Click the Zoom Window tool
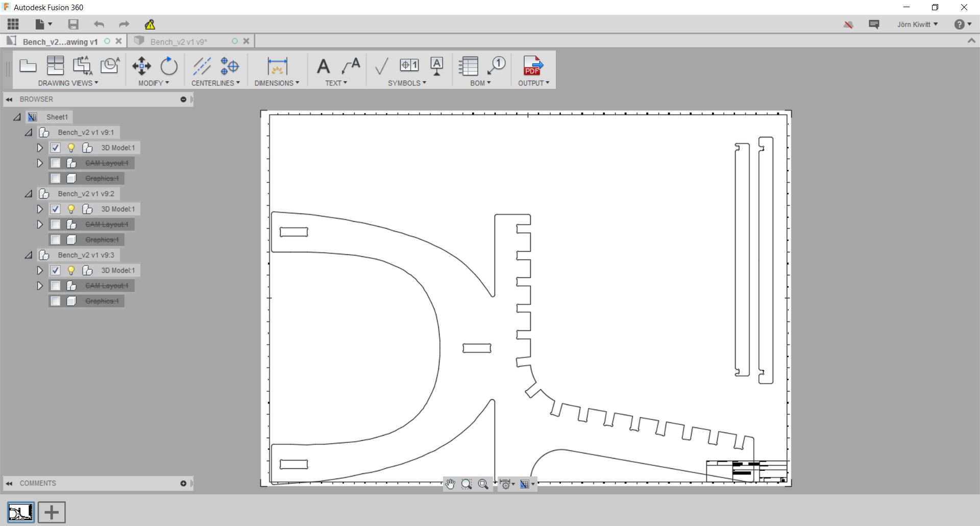Image resolution: width=980 pixels, height=526 pixels. tap(466, 484)
